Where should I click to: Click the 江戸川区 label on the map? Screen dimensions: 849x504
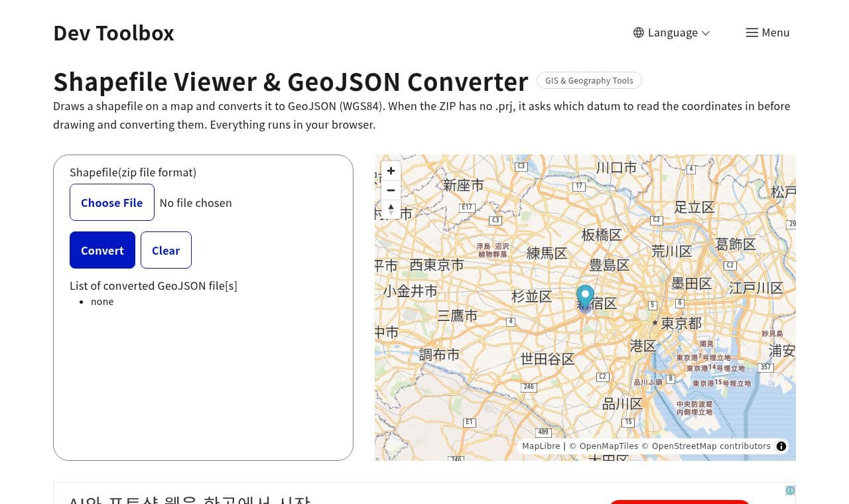coord(756,288)
